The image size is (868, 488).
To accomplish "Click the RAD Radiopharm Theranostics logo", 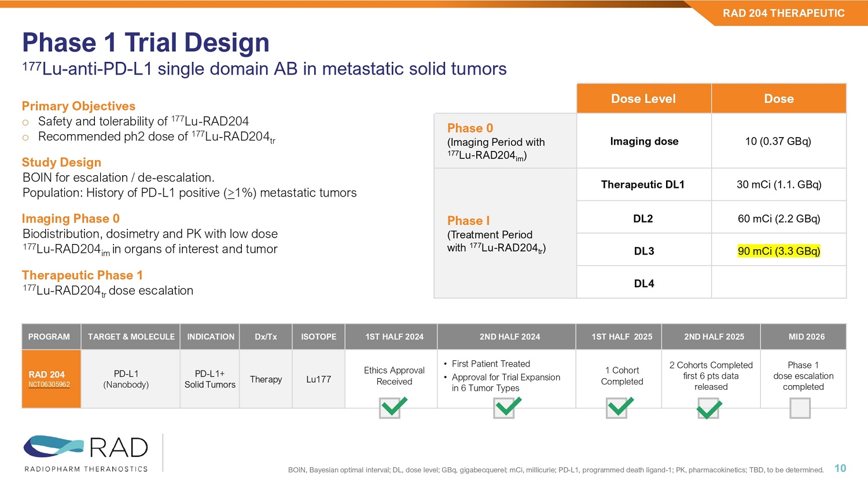I will (x=86, y=453).
